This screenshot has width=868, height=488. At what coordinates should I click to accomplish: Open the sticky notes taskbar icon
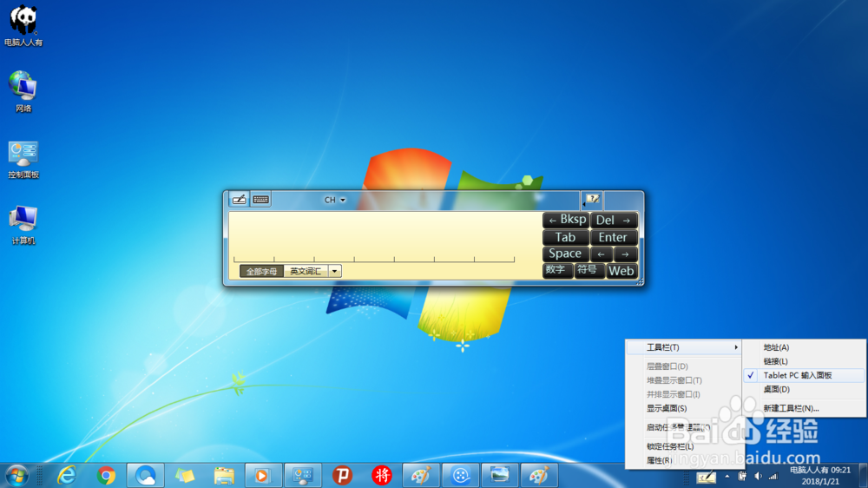pyautogui.click(x=185, y=476)
